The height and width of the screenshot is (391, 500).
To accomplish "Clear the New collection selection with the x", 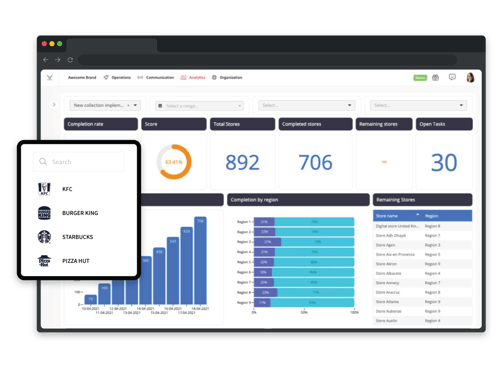I will pyautogui.click(x=128, y=105).
